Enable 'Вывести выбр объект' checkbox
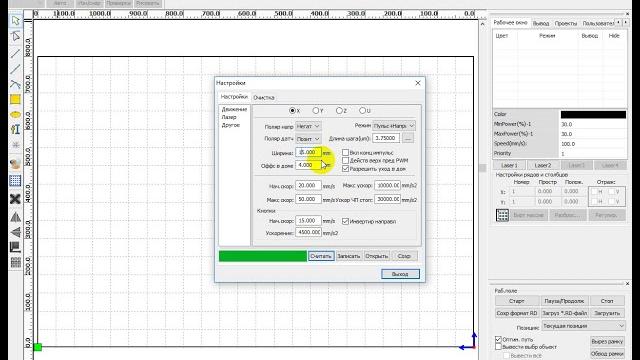 (498, 347)
